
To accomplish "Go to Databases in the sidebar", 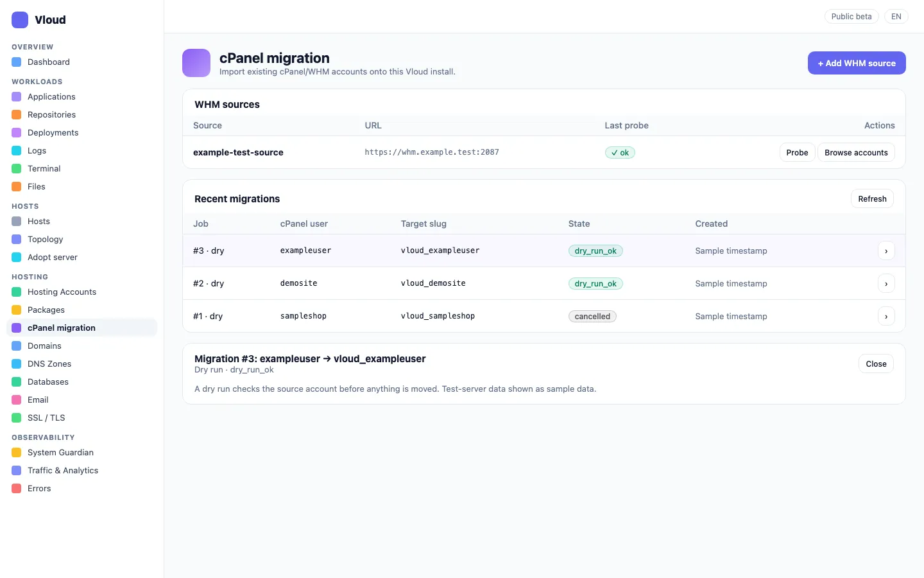I will pyautogui.click(x=81, y=382).
